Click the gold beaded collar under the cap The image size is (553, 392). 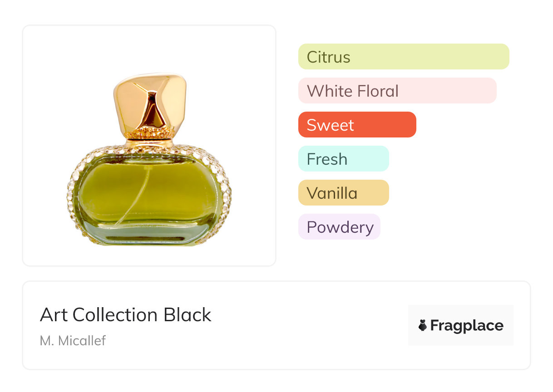149,133
